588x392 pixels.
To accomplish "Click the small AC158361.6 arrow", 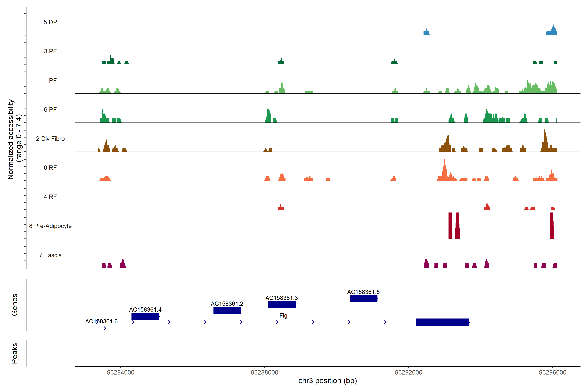I will 102,328.
